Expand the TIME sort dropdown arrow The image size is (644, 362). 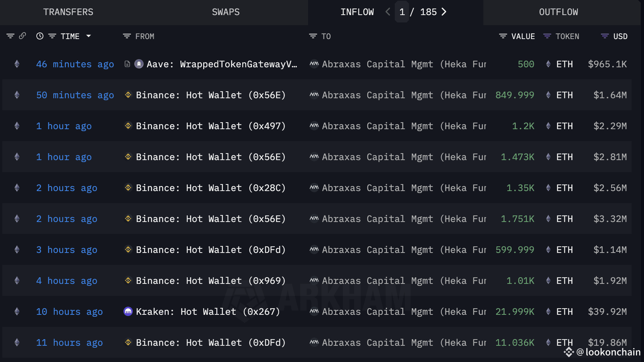pyautogui.click(x=89, y=36)
